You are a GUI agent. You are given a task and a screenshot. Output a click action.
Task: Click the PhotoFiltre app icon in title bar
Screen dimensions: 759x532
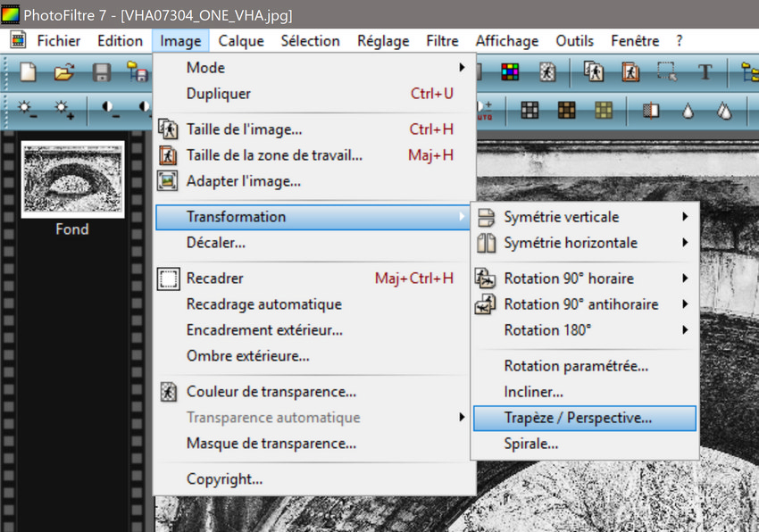tap(10, 14)
